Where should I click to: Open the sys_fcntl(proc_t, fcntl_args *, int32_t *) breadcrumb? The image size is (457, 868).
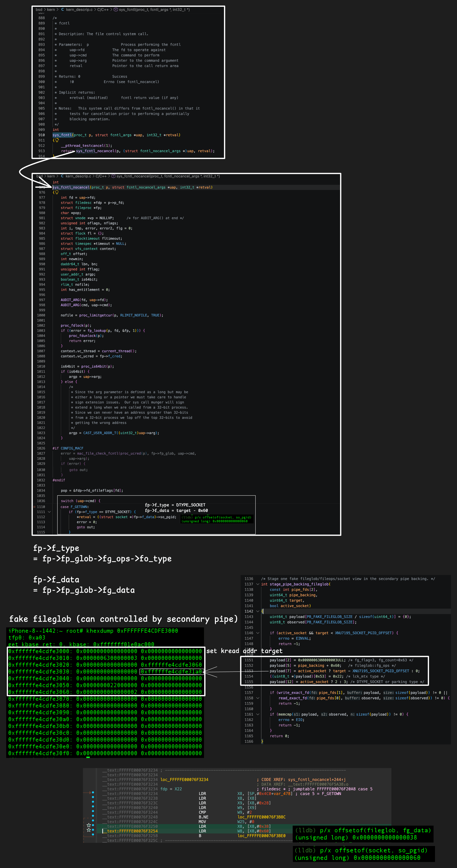[154, 9]
